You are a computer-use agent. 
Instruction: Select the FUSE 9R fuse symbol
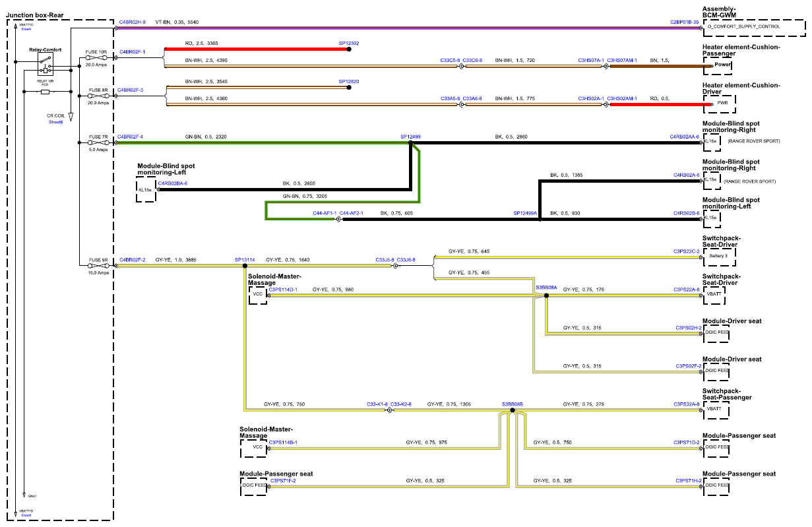(x=98, y=264)
